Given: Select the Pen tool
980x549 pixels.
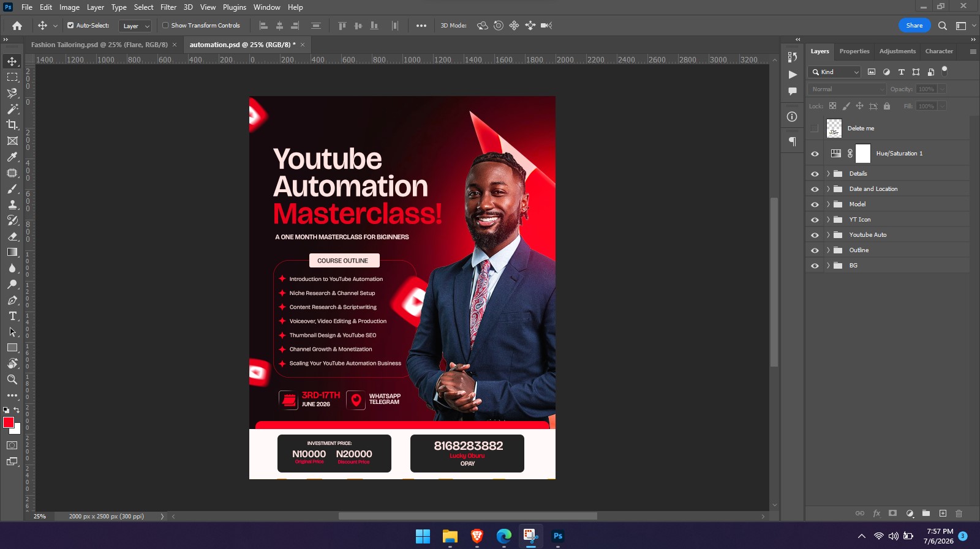Looking at the screenshot, I should 12,300.
